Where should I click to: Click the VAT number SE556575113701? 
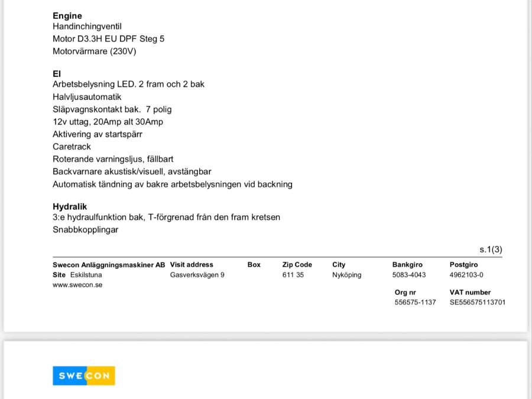click(477, 302)
